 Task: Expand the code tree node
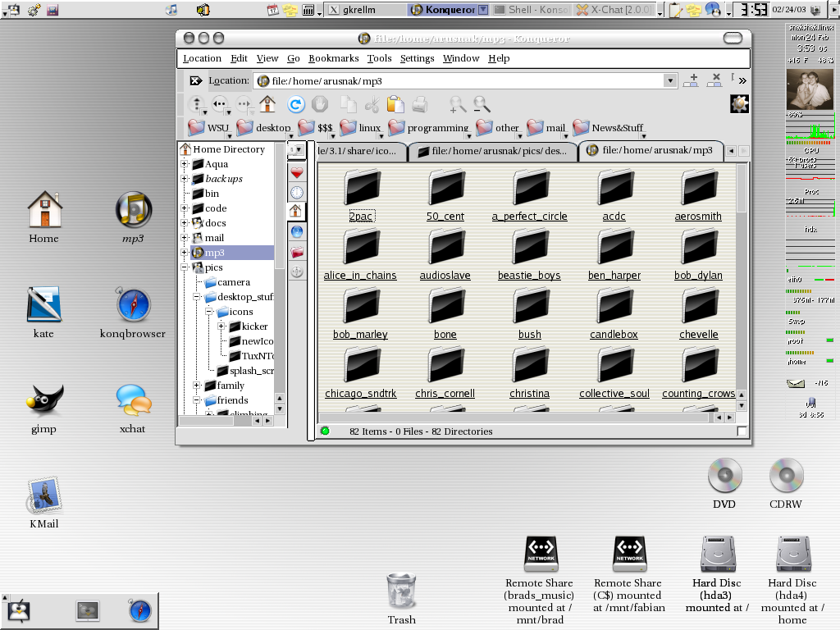(x=185, y=208)
